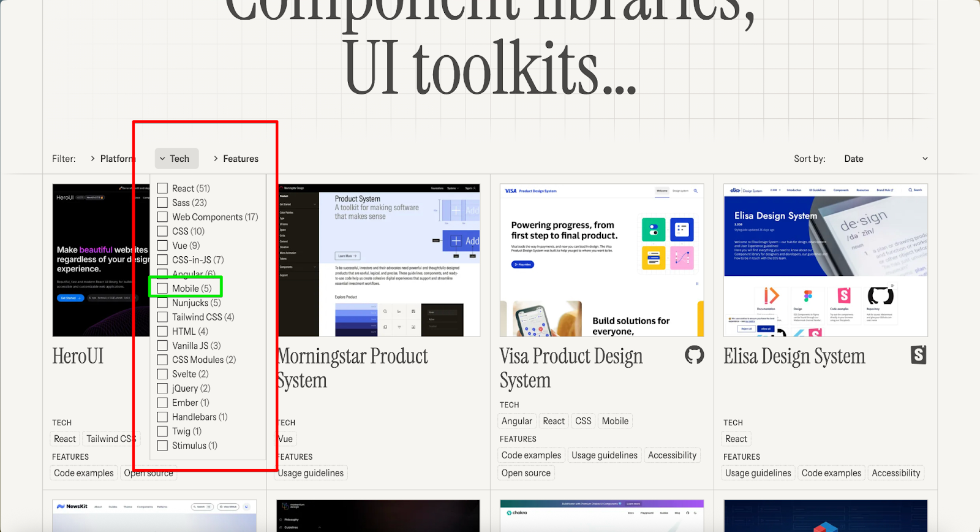The image size is (980, 532).
Task: Tick the React (51) checkbox
Action: [162, 188]
